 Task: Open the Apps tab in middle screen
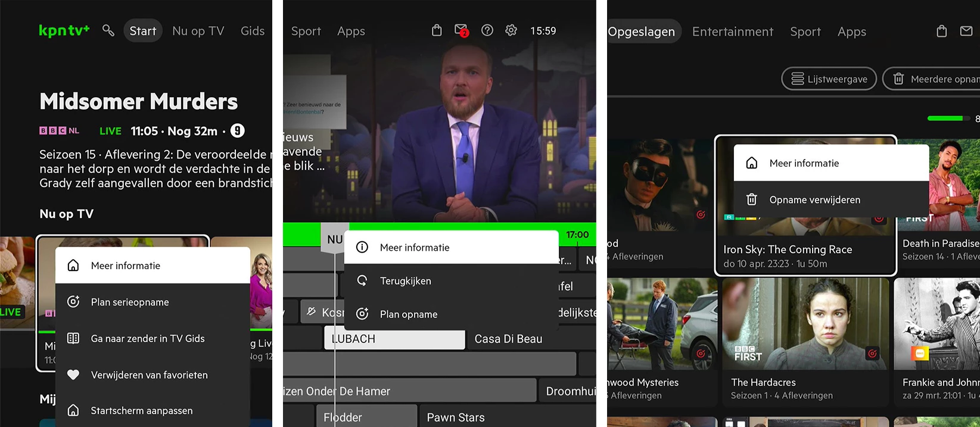351,31
